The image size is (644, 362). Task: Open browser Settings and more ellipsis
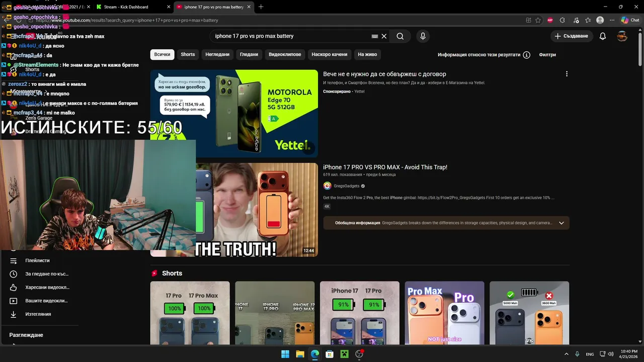pyautogui.click(x=612, y=20)
